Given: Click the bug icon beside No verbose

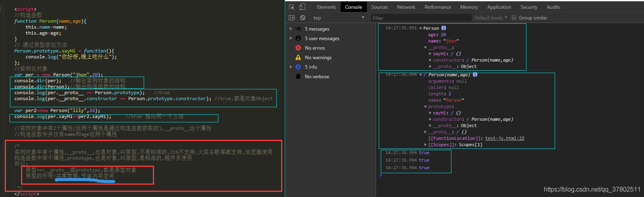Looking at the screenshot, I should pyautogui.click(x=298, y=76).
